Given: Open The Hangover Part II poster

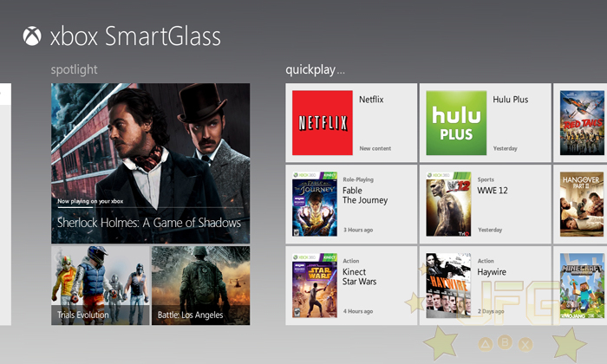Looking at the screenshot, I should click(582, 204).
